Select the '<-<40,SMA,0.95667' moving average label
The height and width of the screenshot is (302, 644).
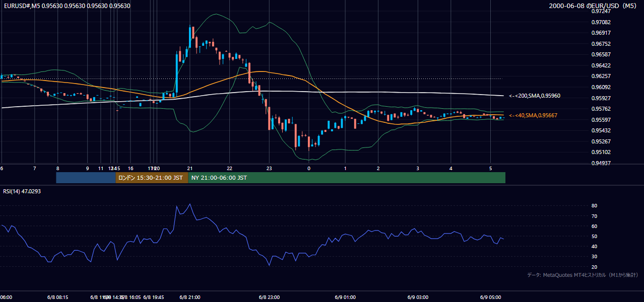pos(533,115)
